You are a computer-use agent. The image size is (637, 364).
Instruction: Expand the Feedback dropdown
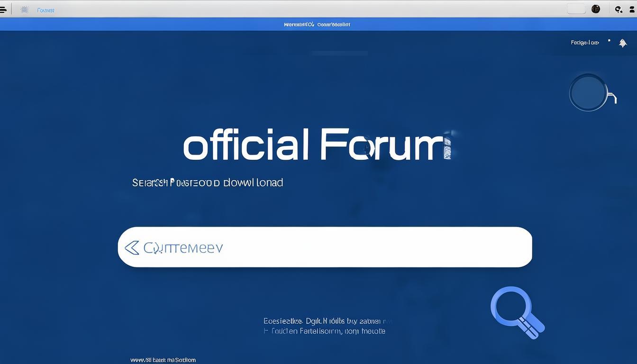pos(585,42)
